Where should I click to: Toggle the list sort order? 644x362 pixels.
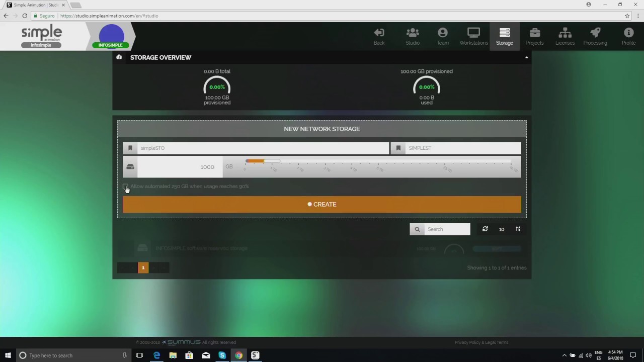[x=518, y=229]
